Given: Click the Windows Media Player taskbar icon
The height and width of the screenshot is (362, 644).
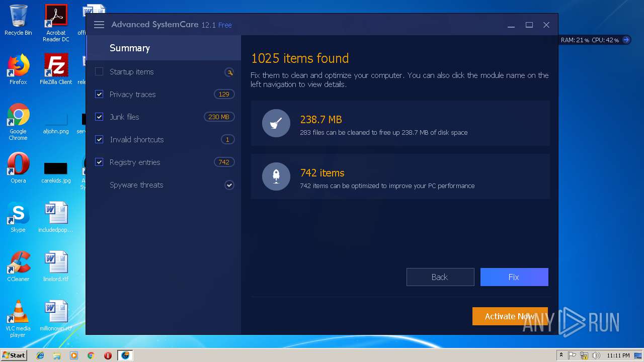Looking at the screenshot, I should click(x=74, y=355).
